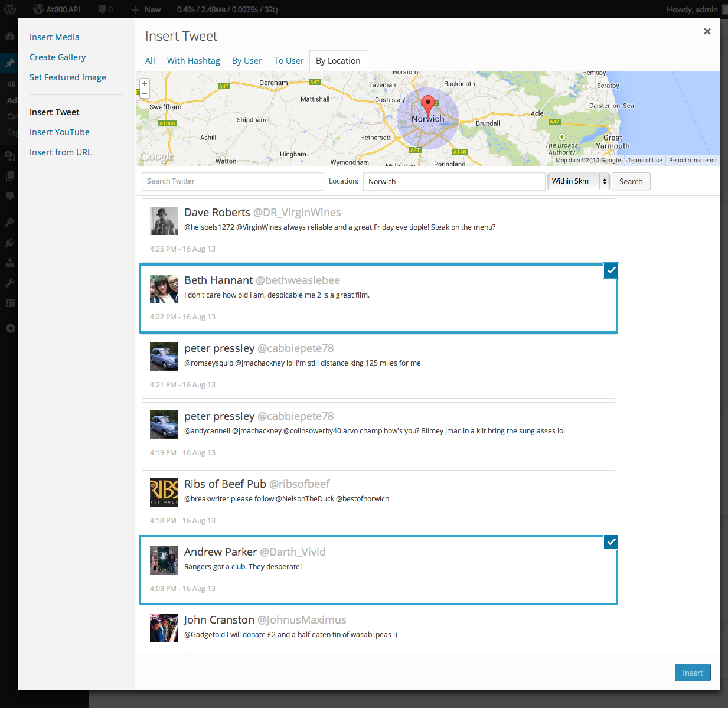728x708 pixels.
Task: Click the @DR_VirginWines handle
Action: [297, 213]
